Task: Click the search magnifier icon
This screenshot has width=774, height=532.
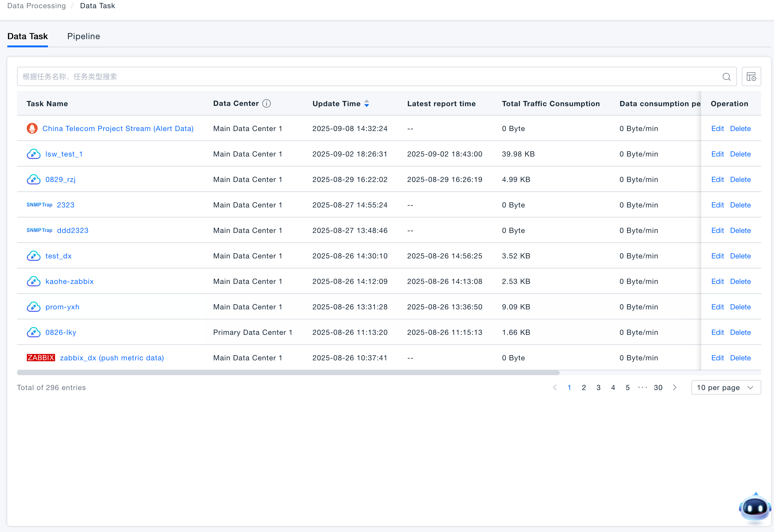Action: (x=726, y=77)
